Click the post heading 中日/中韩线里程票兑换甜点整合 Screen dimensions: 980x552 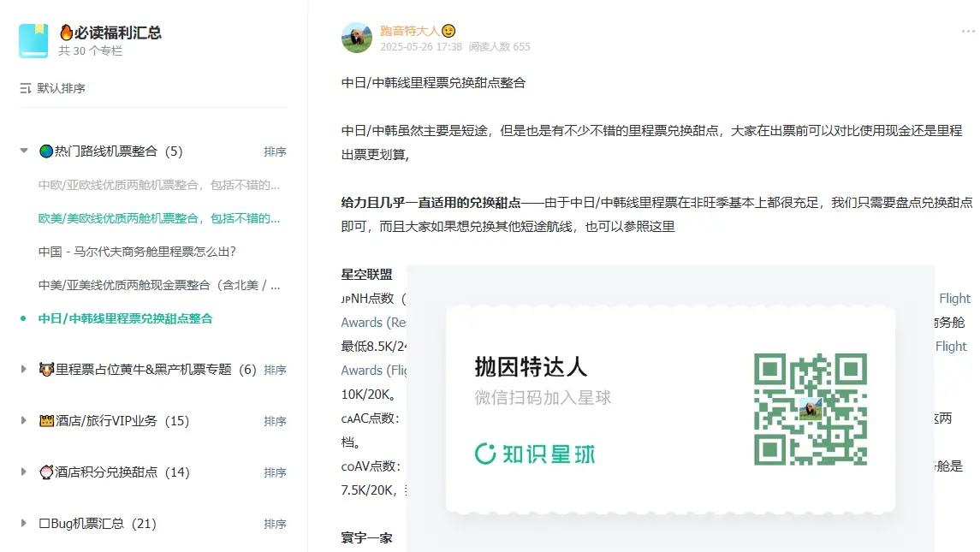(433, 82)
